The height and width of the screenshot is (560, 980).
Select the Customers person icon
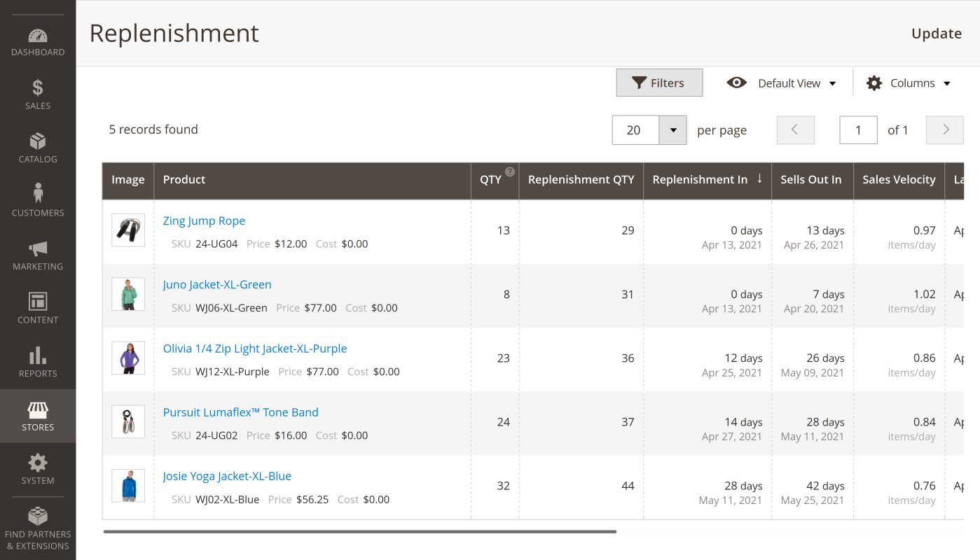(x=38, y=194)
